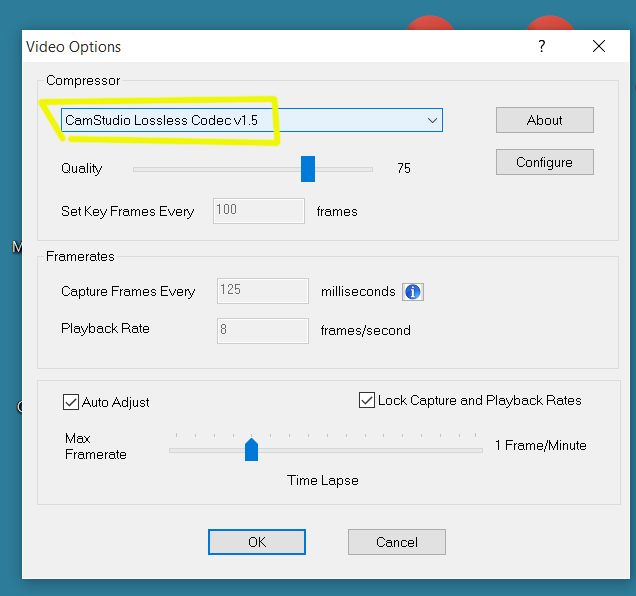Viewport: 636px width, 596px height.
Task: Click the Max Framerate slider handle
Action: point(252,449)
